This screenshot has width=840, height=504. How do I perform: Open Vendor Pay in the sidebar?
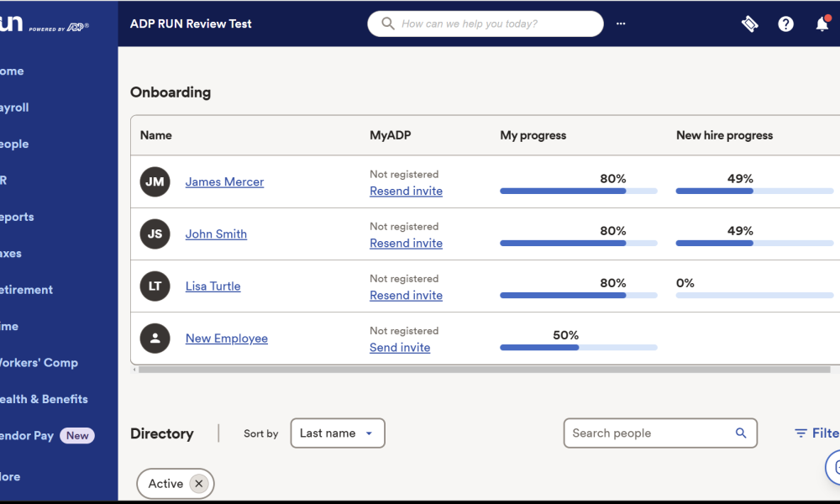tap(27, 436)
